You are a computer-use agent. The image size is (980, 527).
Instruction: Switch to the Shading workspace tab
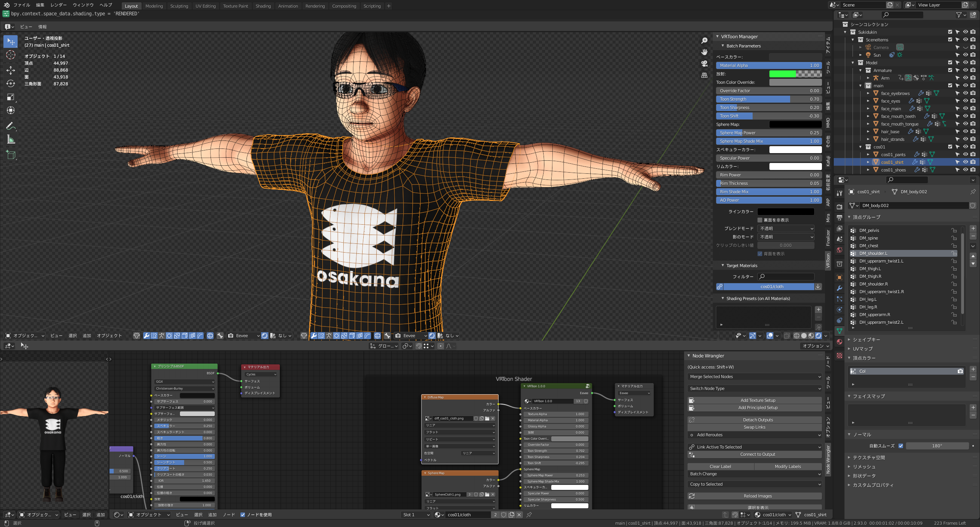pyautogui.click(x=263, y=6)
